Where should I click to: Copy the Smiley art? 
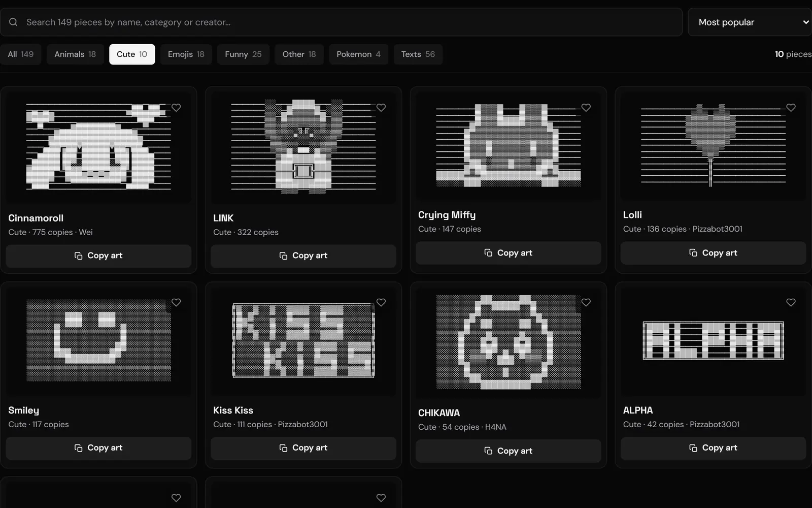pos(98,448)
